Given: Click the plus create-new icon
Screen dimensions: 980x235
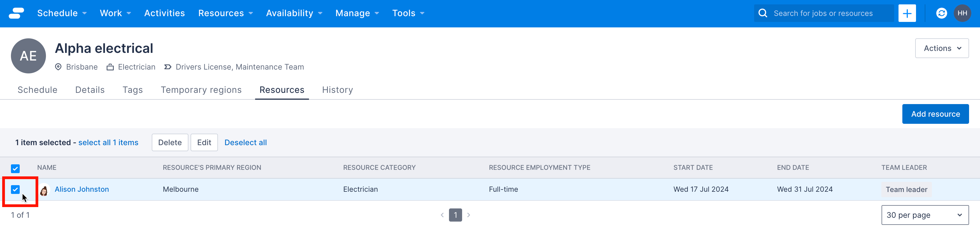Looking at the screenshot, I should tap(906, 13).
